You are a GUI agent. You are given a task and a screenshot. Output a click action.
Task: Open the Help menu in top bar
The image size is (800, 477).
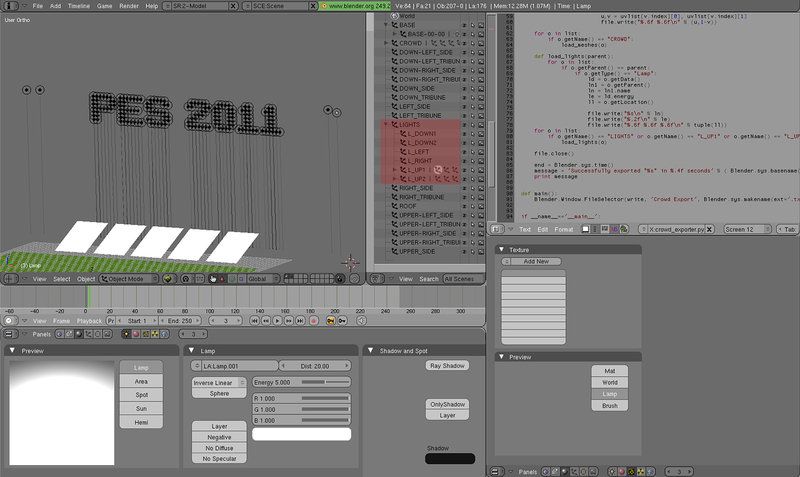pos(152,6)
